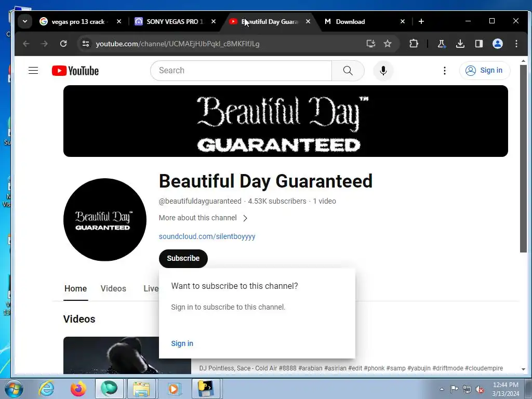Close the SONY VEGAS PRO tab
The width and height of the screenshot is (532, 399).
point(214,21)
